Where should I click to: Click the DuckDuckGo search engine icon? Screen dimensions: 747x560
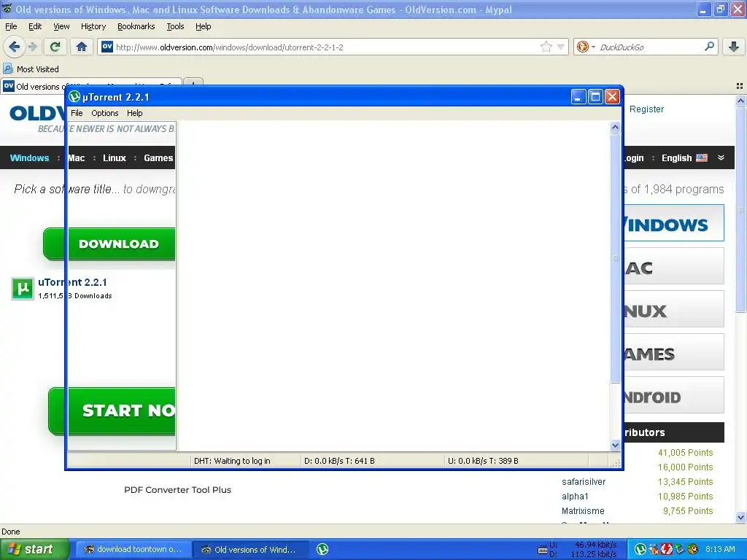click(x=582, y=47)
